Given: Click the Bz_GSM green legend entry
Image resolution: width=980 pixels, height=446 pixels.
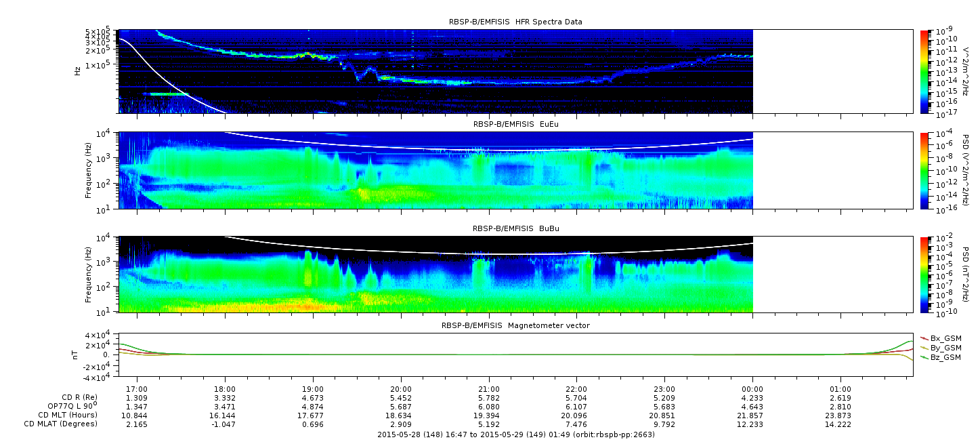Looking at the screenshot, I should pyautogui.click(x=940, y=357).
